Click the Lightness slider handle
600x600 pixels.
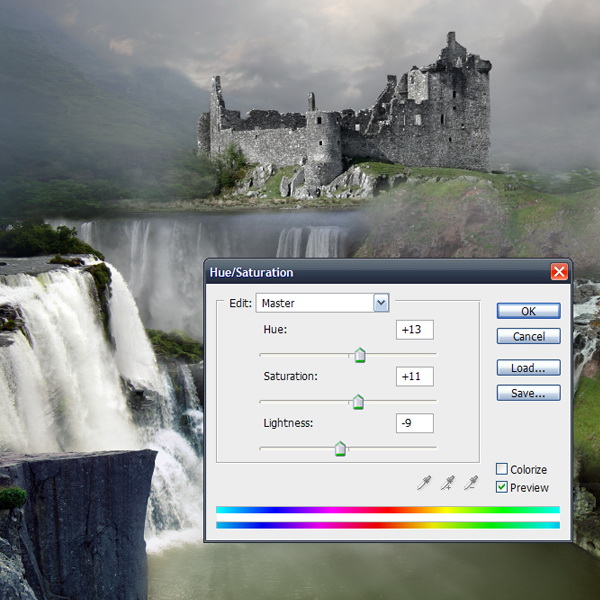340,449
